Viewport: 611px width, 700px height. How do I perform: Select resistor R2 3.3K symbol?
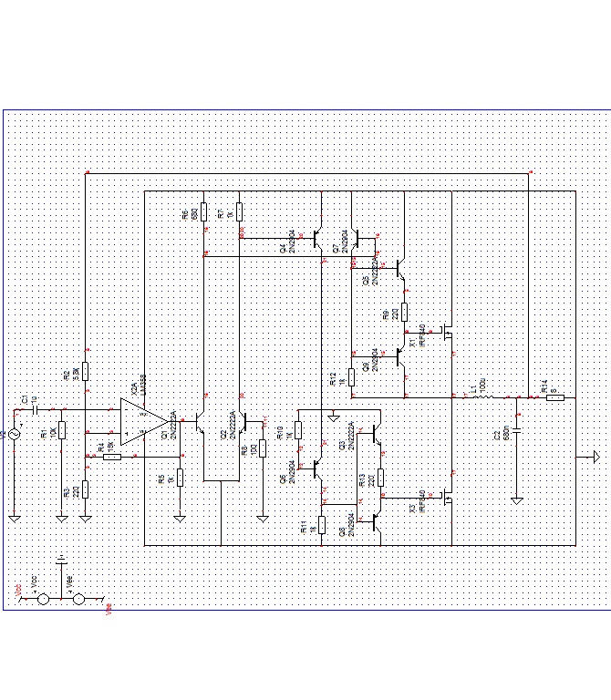pos(86,371)
